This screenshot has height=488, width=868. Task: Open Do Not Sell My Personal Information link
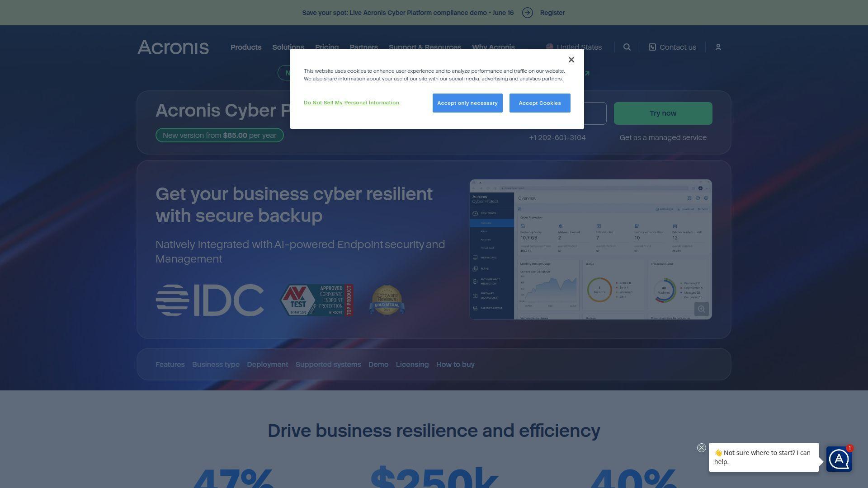(x=351, y=103)
